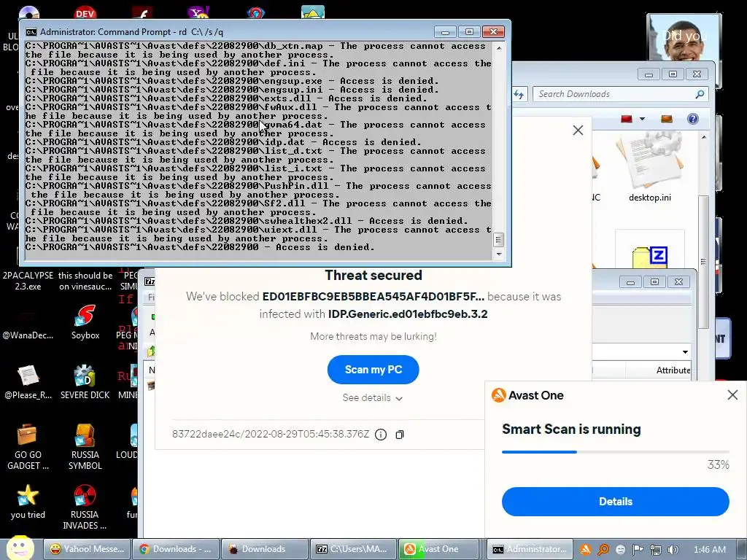Switch to Administrator Command Prompt taskbar item
This screenshot has height=560, width=747.
coord(530,549)
